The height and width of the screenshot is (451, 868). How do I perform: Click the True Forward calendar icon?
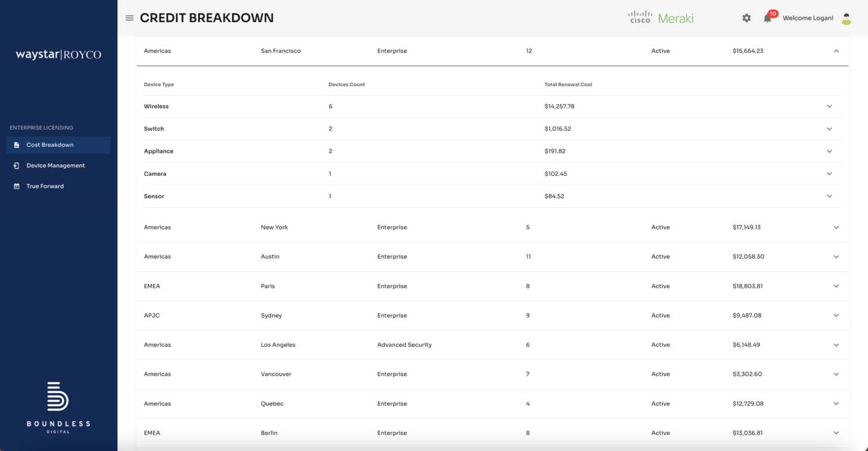pyautogui.click(x=17, y=186)
